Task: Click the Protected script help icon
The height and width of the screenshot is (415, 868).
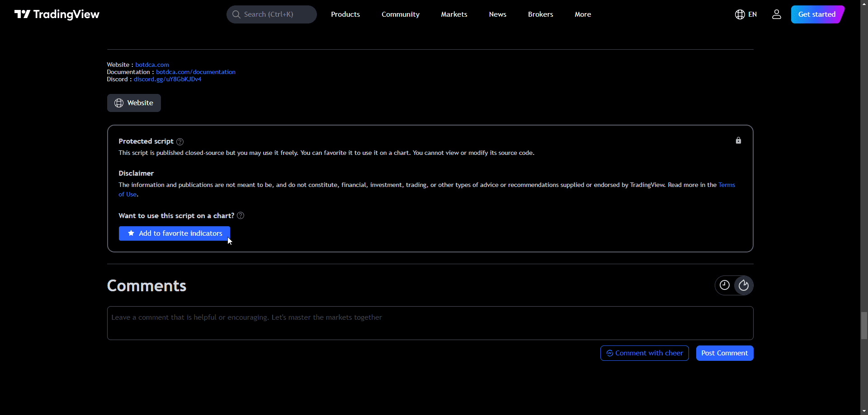Action: (180, 142)
